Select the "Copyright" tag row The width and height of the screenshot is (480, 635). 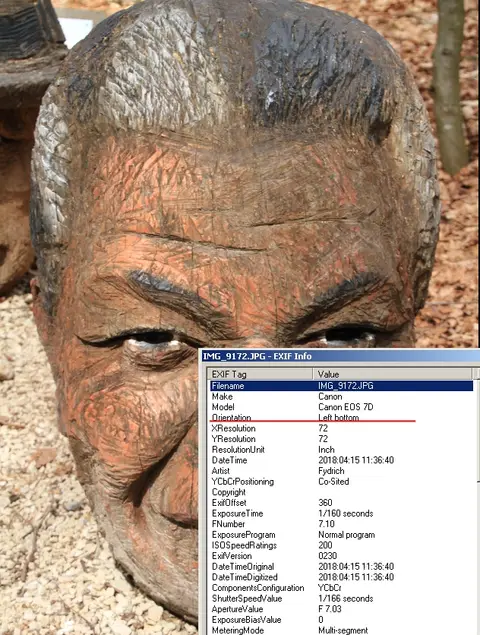point(228,492)
